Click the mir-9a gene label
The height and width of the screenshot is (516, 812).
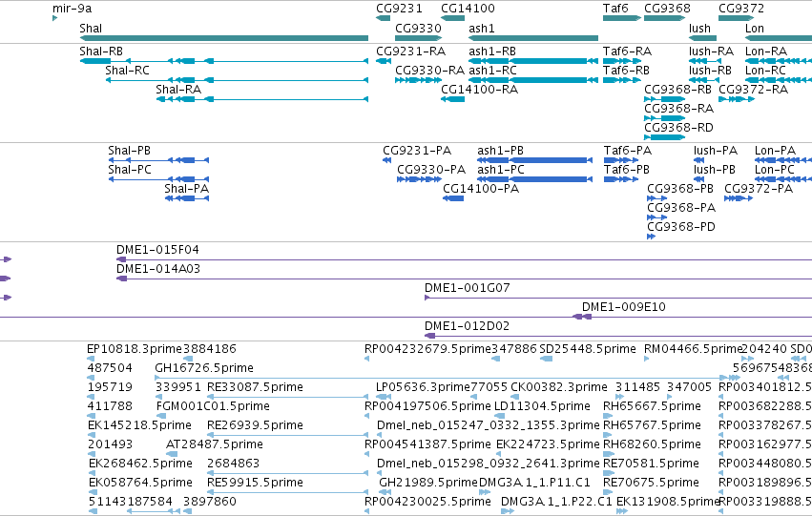point(72,9)
